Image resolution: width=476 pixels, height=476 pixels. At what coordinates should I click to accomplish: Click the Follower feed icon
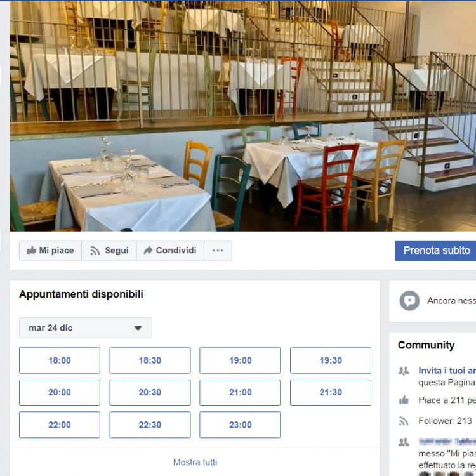[x=404, y=421]
